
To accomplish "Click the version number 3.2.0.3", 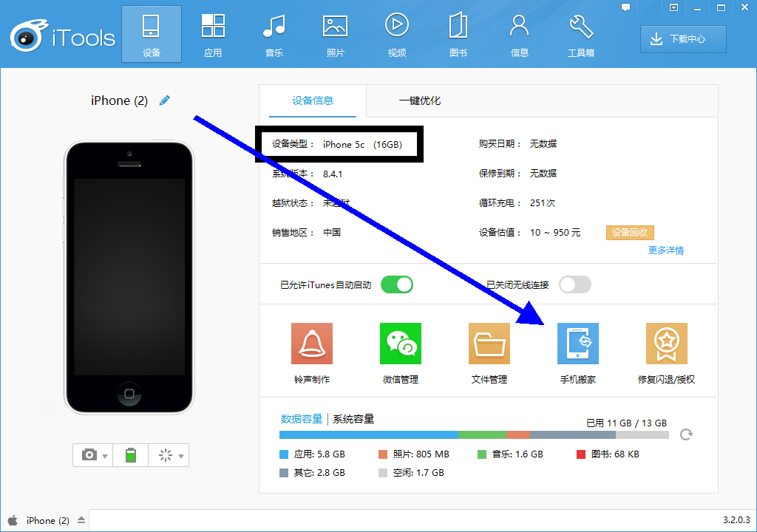I will pyautogui.click(x=736, y=520).
